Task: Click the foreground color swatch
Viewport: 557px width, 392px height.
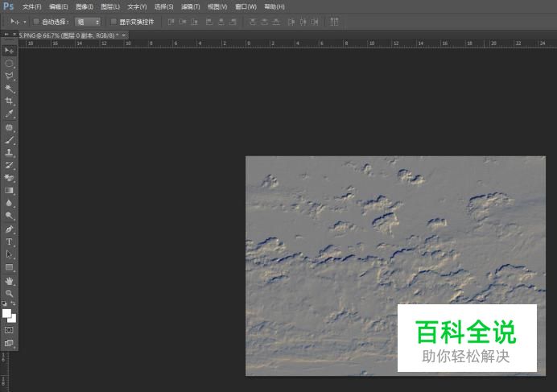Action: (7, 313)
